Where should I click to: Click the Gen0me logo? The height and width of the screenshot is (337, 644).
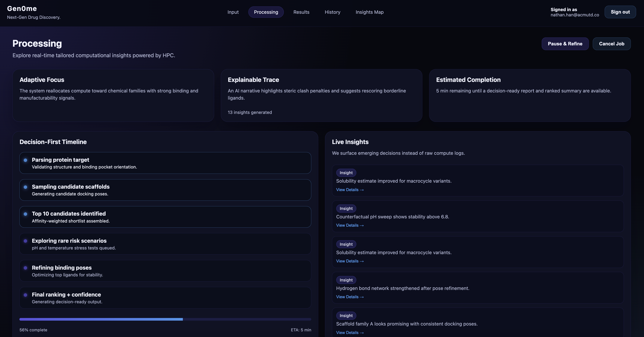point(22,8)
